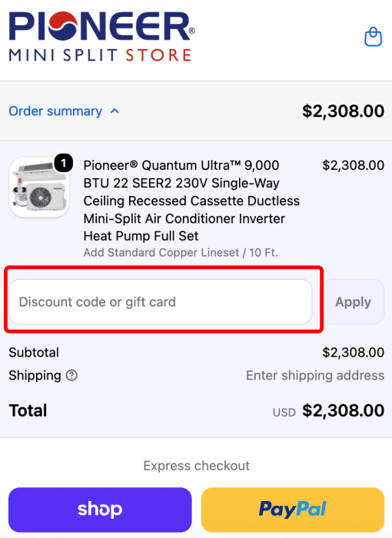Select the mini-split product thumbnail image
392x538 pixels.
[38, 187]
